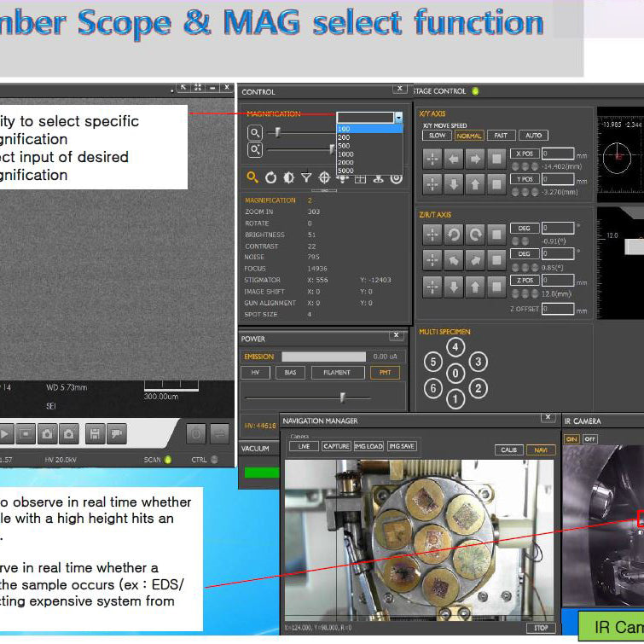644x644 pixels.
Task: Click Z axis move up arrow
Action: pyautogui.click(x=475, y=287)
